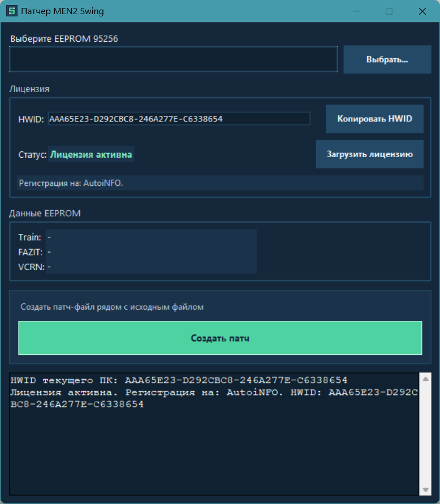Image resolution: width=440 pixels, height=504 pixels.
Task: Select the FAZIT value field
Action: (x=151, y=251)
